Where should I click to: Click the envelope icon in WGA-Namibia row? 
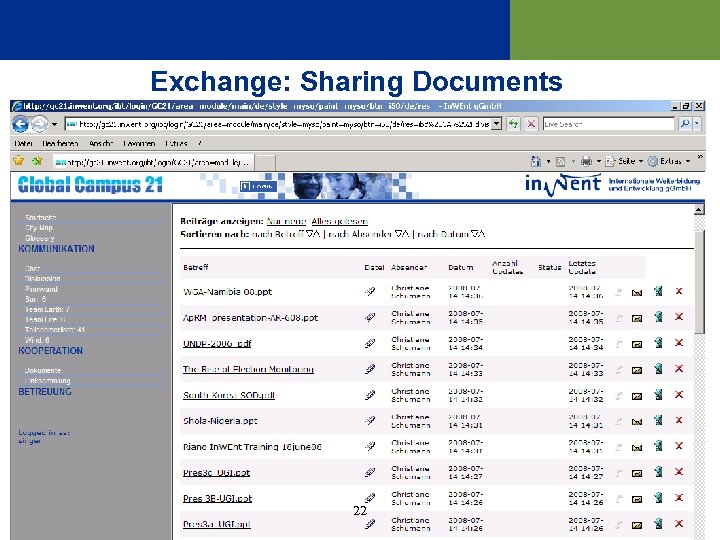tap(637, 292)
